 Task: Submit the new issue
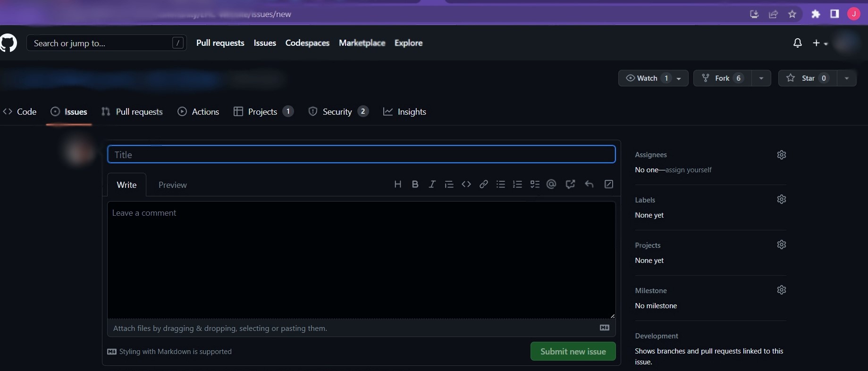[573, 351]
